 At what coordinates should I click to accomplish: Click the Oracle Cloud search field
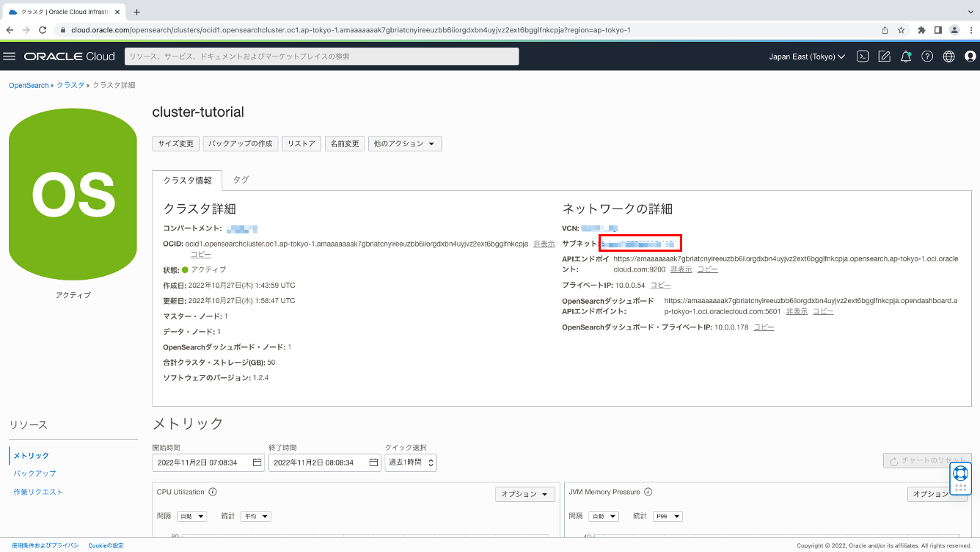(321, 56)
